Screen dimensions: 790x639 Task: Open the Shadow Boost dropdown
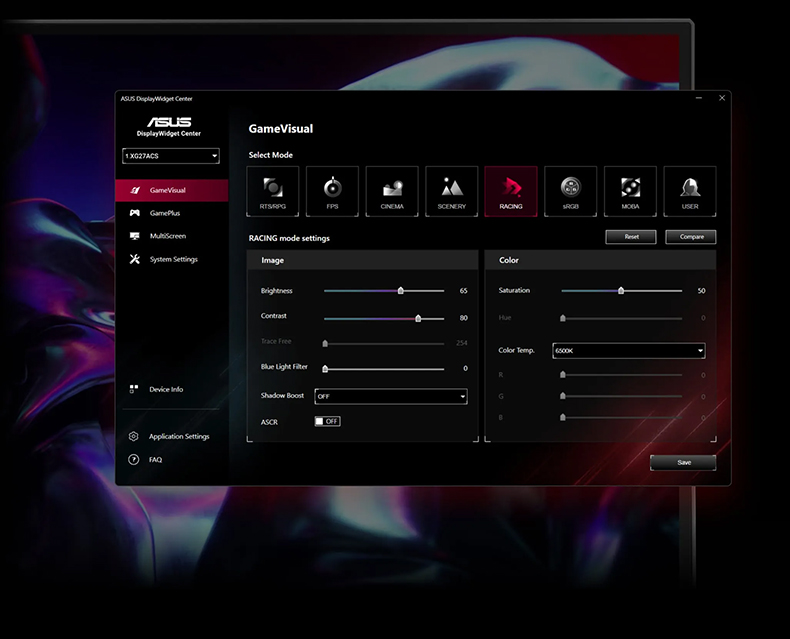pyautogui.click(x=391, y=396)
